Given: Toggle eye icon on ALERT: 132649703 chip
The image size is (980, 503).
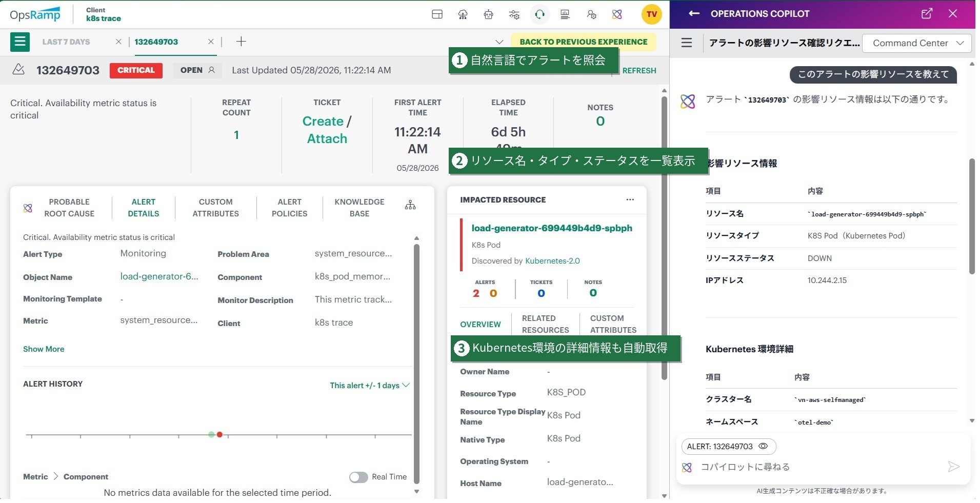Looking at the screenshot, I should point(763,446).
